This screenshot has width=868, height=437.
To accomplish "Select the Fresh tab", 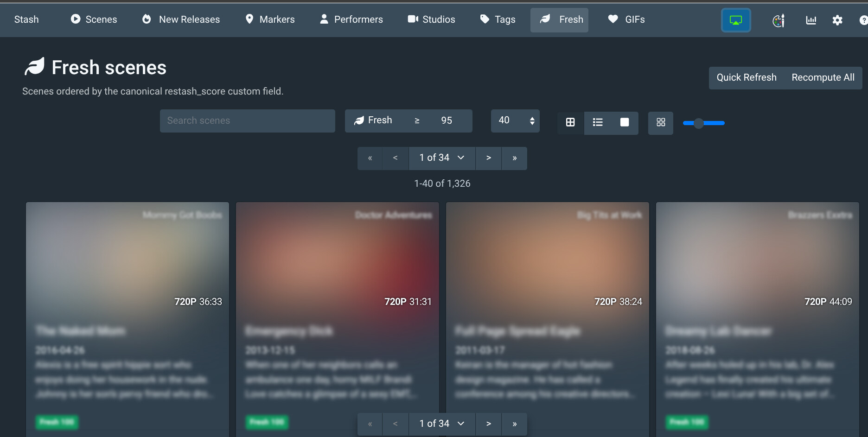I will tap(560, 19).
